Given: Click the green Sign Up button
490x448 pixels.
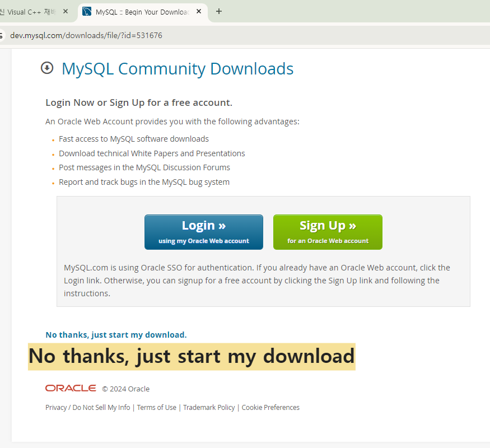Looking at the screenshot, I should pos(328,232).
